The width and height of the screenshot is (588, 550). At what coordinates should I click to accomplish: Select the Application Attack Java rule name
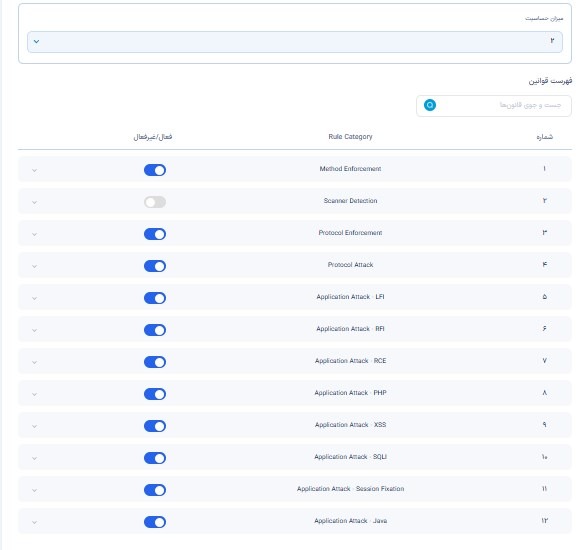[350, 521]
